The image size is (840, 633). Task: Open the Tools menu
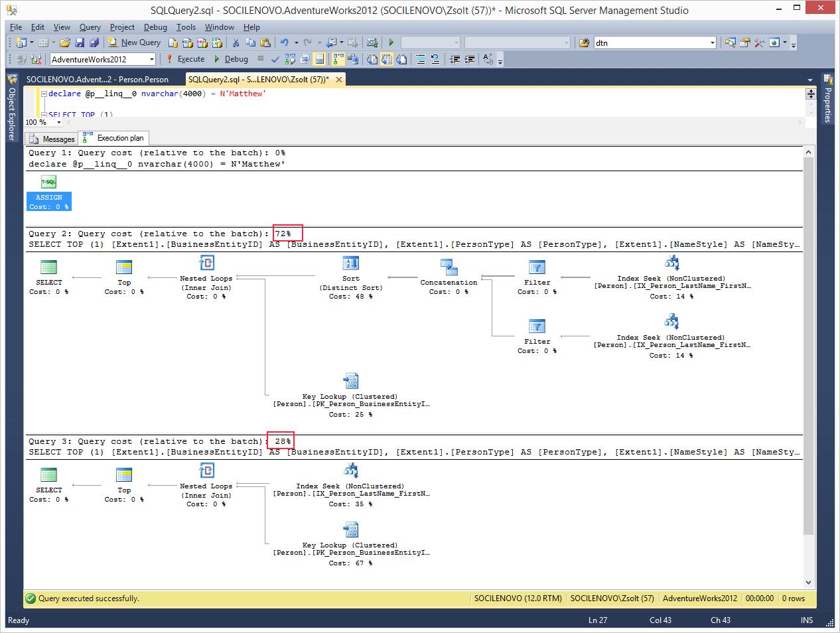coord(186,27)
